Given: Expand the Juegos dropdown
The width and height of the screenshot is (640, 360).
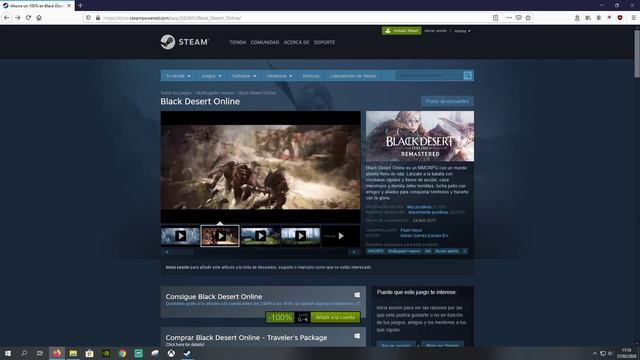Looking at the screenshot, I should click(x=211, y=76).
